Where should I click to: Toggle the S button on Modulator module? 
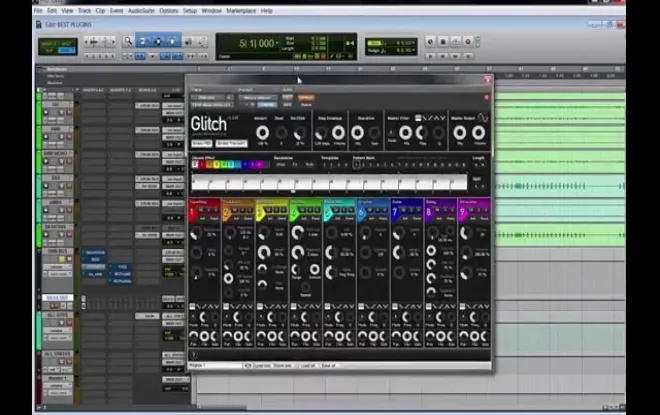pos(242,210)
